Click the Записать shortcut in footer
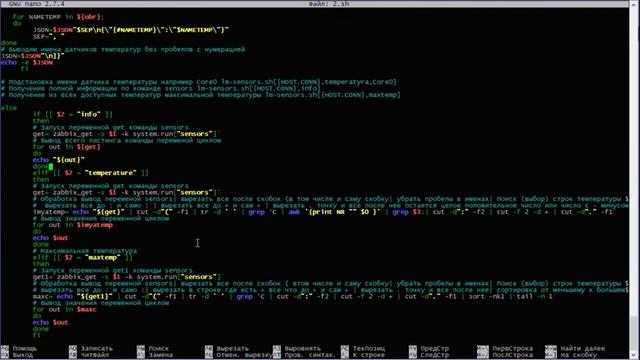Image resolution: width=640 pixels, height=360 pixels. click(x=91, y=349)
